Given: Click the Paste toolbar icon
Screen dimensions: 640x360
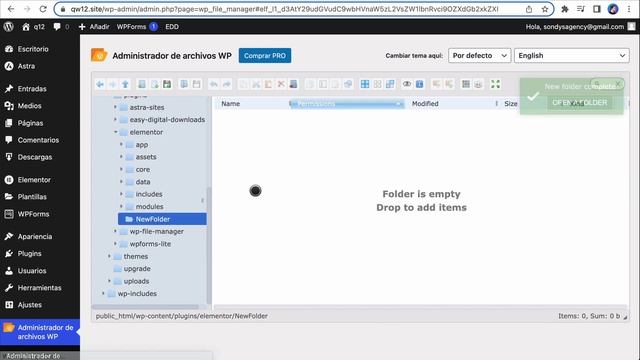Looking at the screenshot, I should [268, 84].
